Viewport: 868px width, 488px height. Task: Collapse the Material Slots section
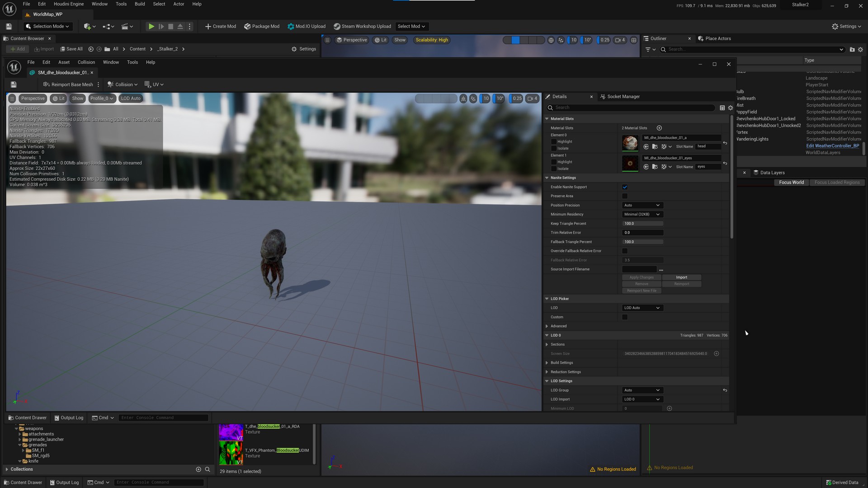click(x=547, y=119)
